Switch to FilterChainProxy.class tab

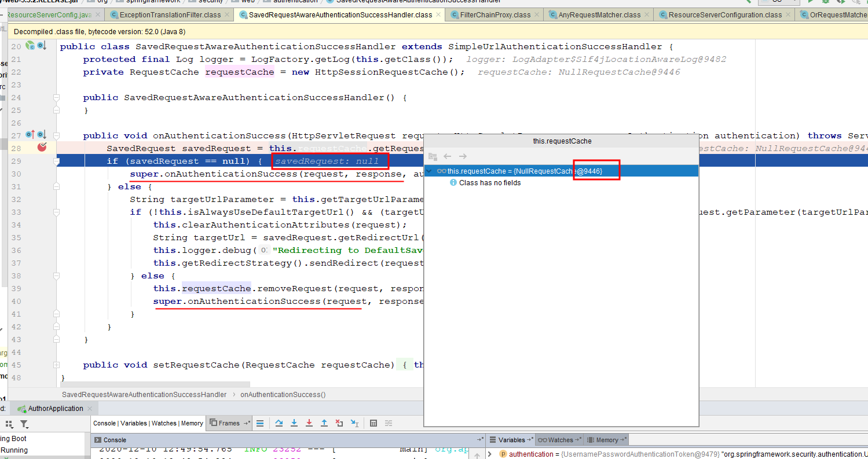pos(495,15)
